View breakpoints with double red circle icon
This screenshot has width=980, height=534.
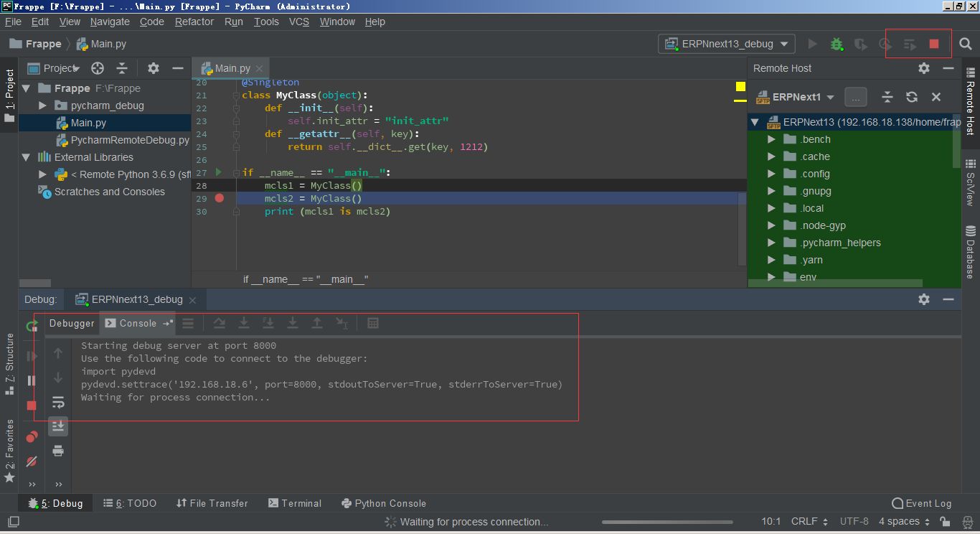pyautogui.click(x=32, y=436)
